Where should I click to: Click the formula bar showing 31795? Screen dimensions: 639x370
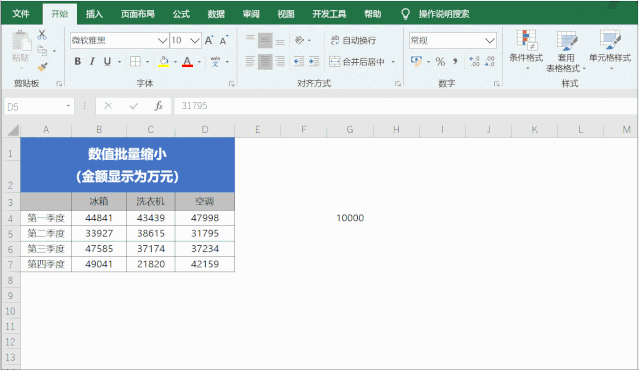point(406,106)
